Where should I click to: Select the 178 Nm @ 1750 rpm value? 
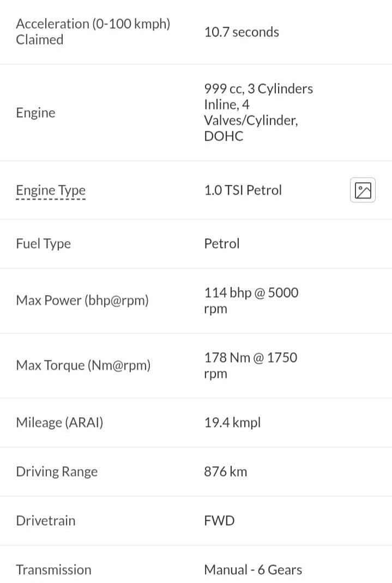pyautogui.click(x=251, y=365)
